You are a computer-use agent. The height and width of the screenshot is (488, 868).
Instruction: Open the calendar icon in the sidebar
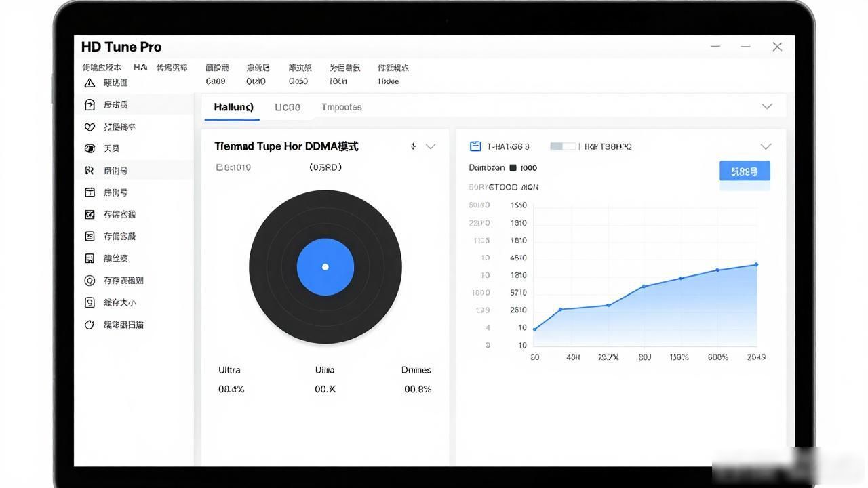coord(90,192)
